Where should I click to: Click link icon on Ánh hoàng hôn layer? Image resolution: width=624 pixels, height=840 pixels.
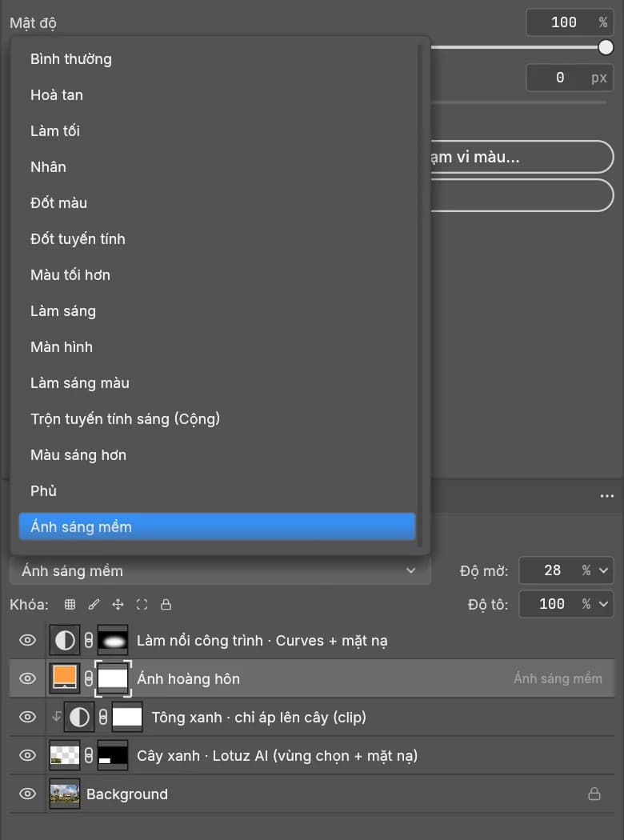coord(89,678)
